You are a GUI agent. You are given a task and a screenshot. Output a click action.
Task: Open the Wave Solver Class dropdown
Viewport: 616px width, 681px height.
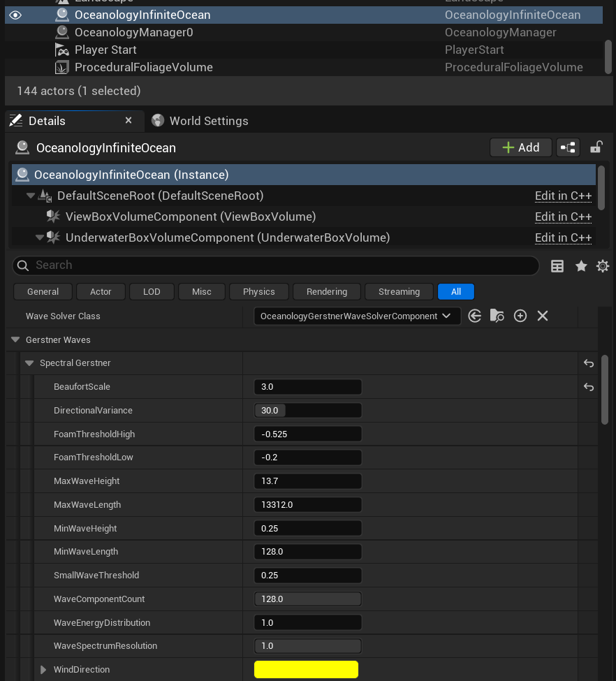click(447, 316)
